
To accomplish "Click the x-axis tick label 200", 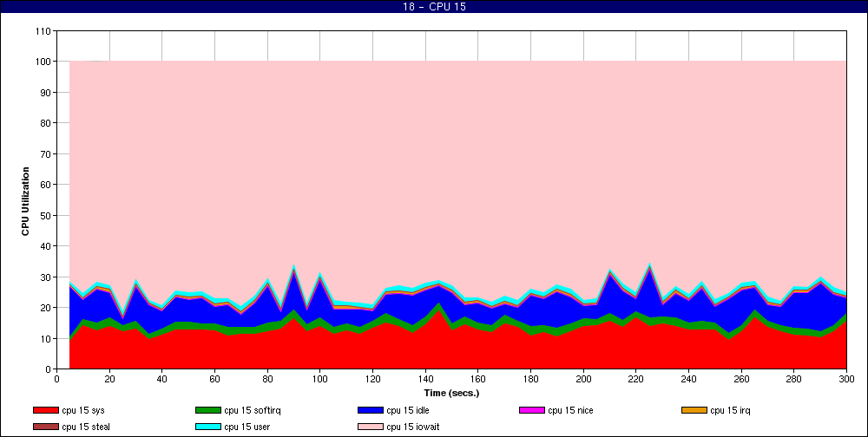I will 583,379.
